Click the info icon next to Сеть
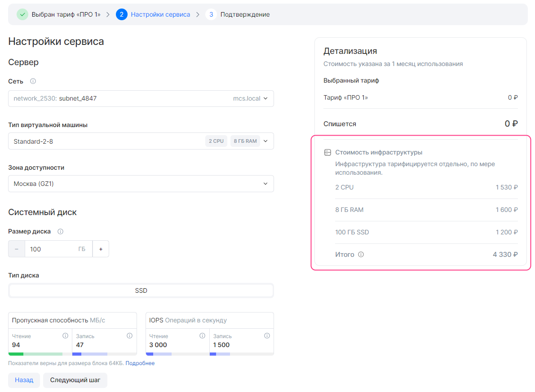 pos(33,81)
